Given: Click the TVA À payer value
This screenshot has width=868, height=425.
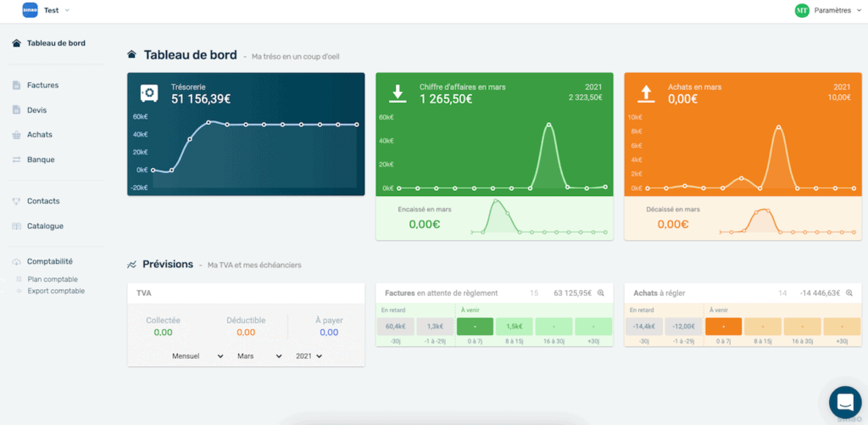Looking at the screenshot, I should pos(329,333).
